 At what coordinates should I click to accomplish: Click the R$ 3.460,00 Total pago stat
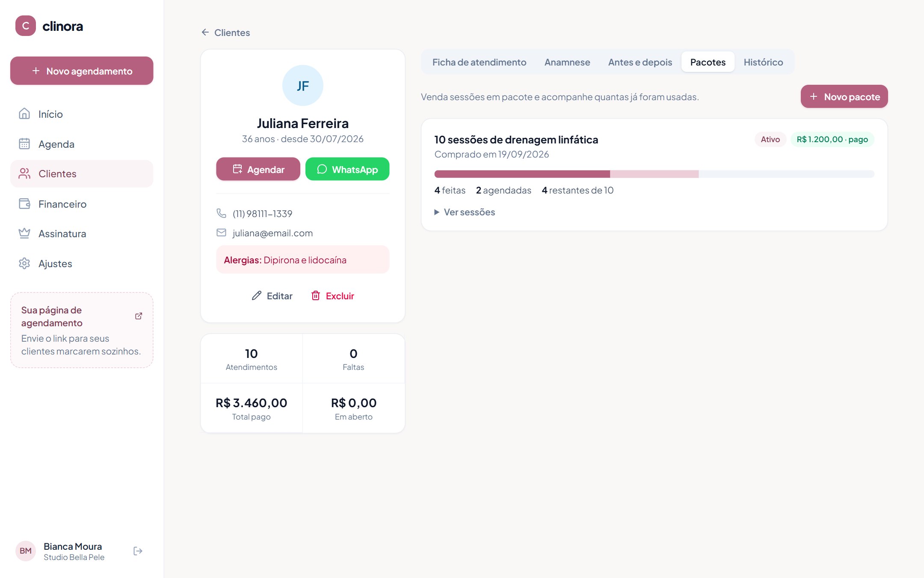[x=252, y=408]
